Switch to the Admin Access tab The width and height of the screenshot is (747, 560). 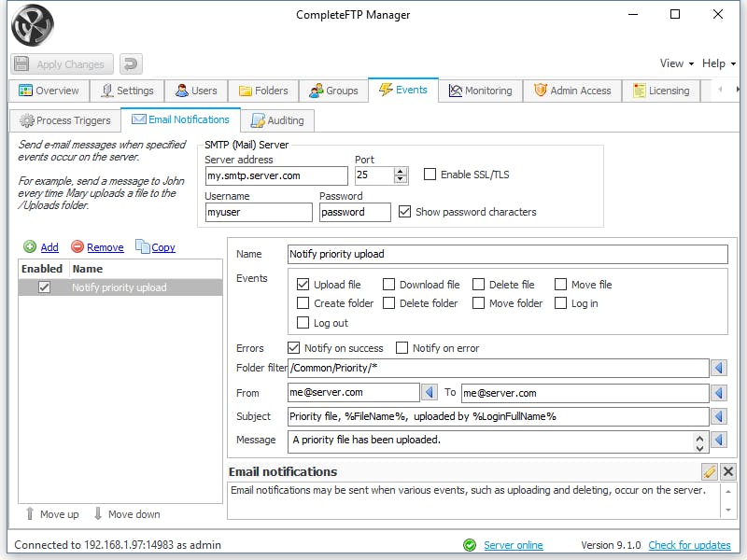coord(572,91)
